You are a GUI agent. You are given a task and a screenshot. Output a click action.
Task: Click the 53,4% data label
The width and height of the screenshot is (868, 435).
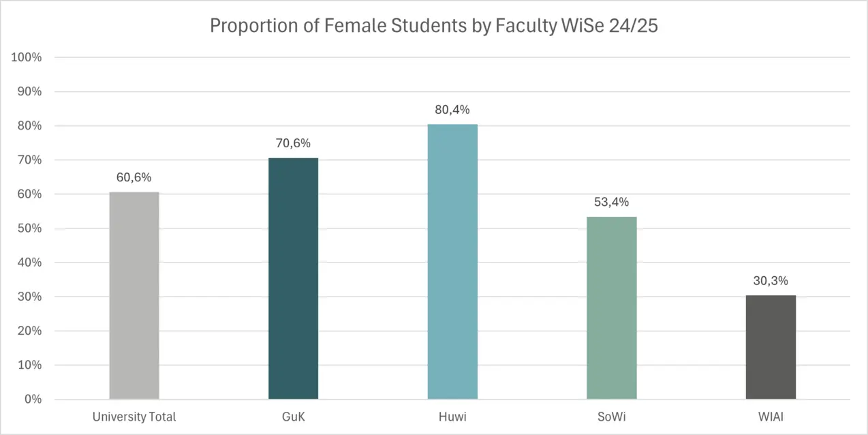pos(611,202)
